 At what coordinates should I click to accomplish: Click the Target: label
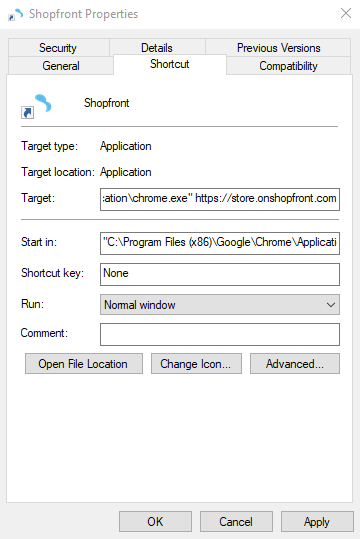(38, 198)
